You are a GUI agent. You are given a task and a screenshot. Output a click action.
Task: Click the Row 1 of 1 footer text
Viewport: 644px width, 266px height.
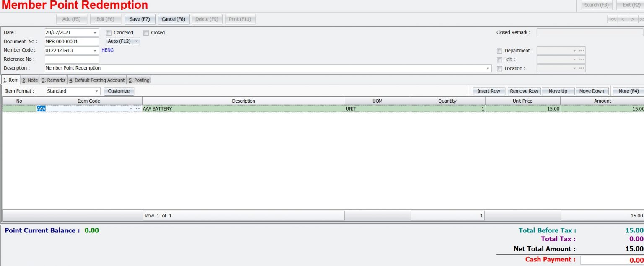(x=158, y=216)
